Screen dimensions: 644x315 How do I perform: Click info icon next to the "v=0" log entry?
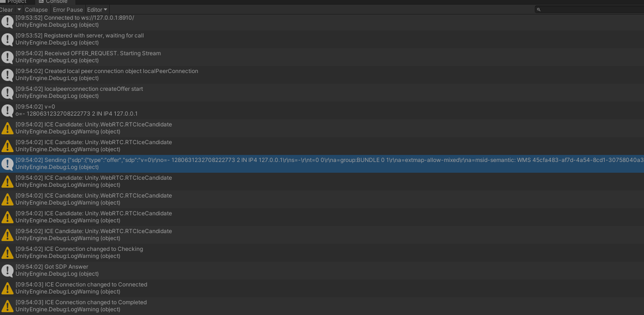(x=7, y=110)
